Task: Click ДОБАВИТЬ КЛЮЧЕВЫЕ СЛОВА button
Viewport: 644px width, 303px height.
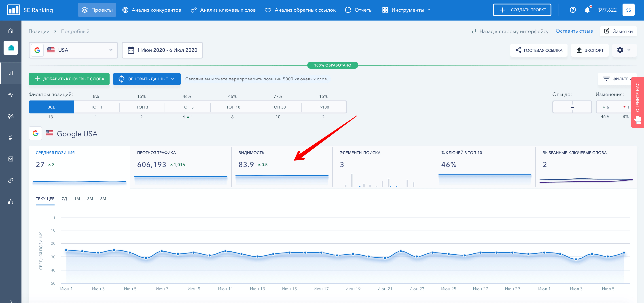Action: (69, 79)
